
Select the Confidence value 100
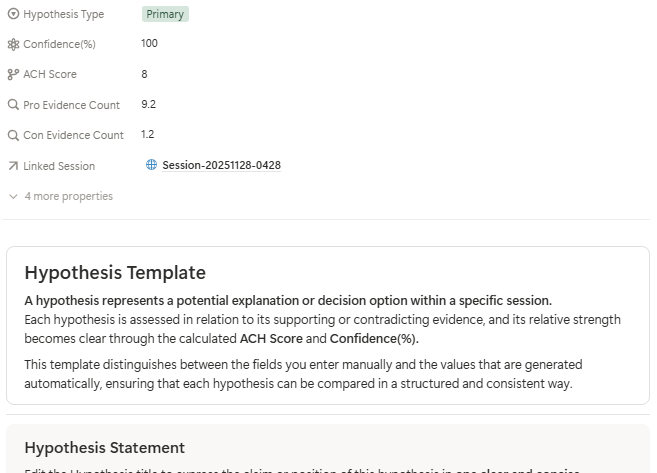150,44
